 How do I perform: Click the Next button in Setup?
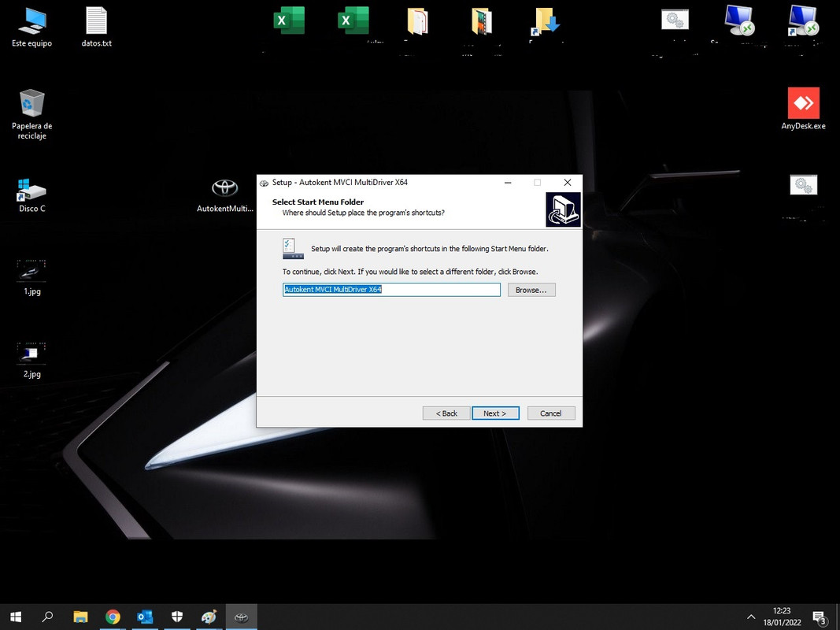pos(495,413)
